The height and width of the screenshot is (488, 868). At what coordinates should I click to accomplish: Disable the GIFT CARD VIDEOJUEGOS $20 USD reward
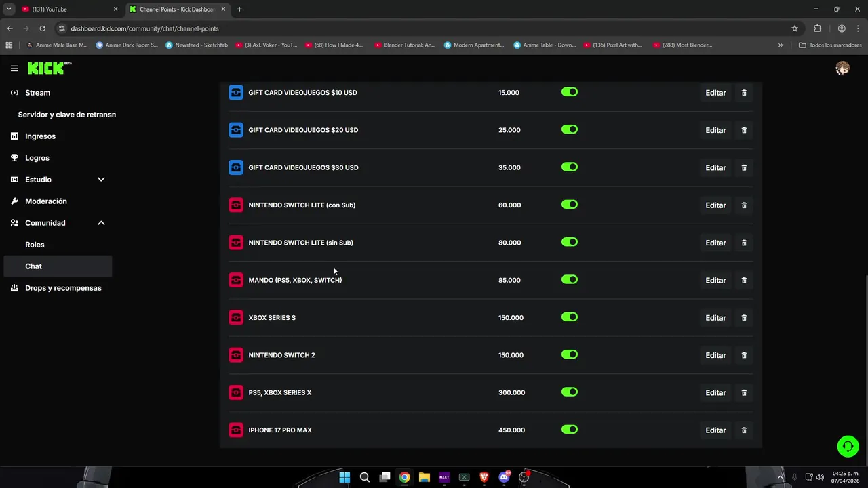pos(570,129)
